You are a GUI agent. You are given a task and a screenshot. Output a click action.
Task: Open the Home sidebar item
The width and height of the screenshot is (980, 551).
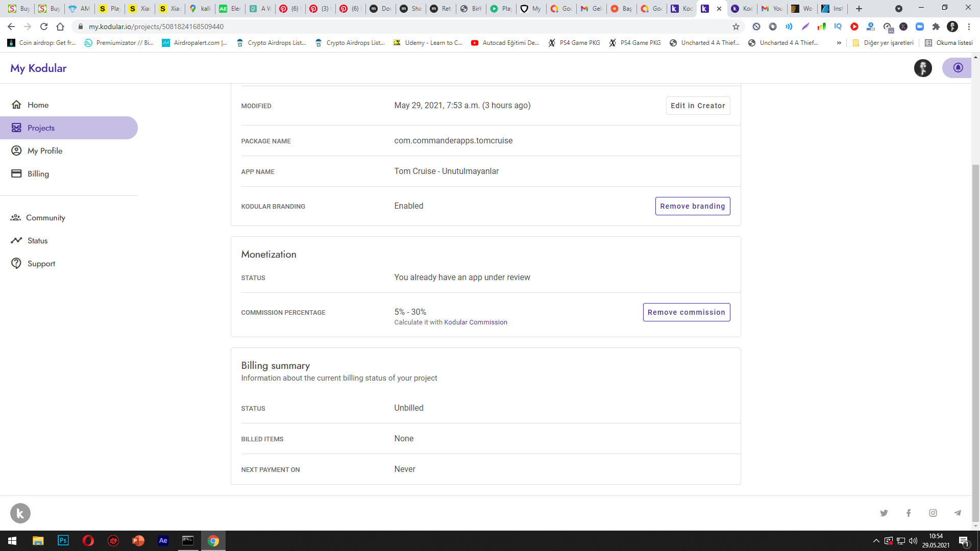pos(38,105)
